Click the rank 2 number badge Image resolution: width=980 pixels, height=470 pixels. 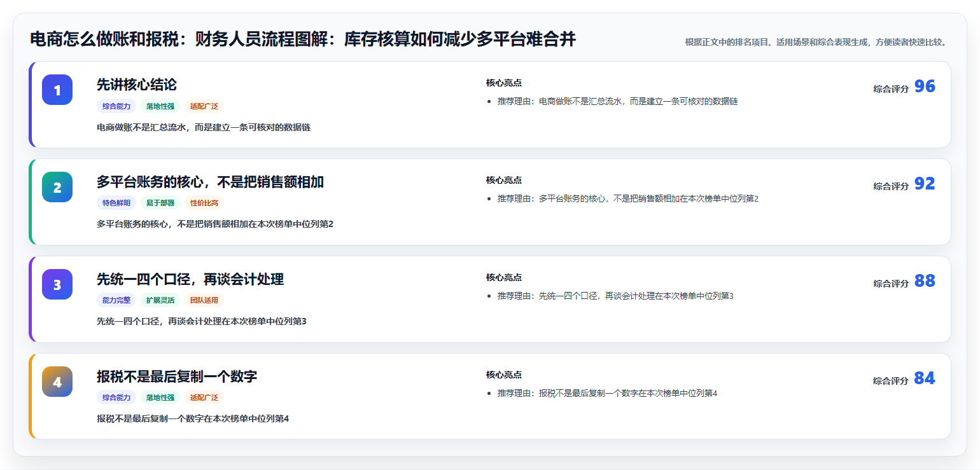57,187
